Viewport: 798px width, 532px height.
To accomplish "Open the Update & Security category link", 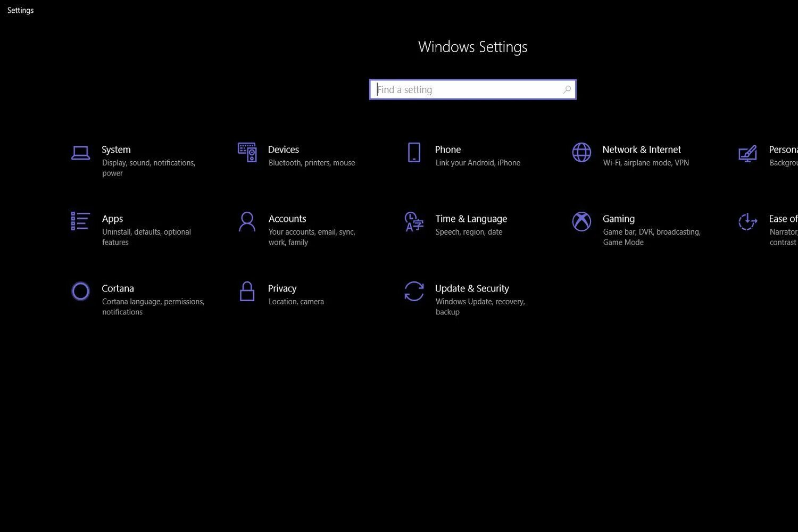I will (472, 288).
